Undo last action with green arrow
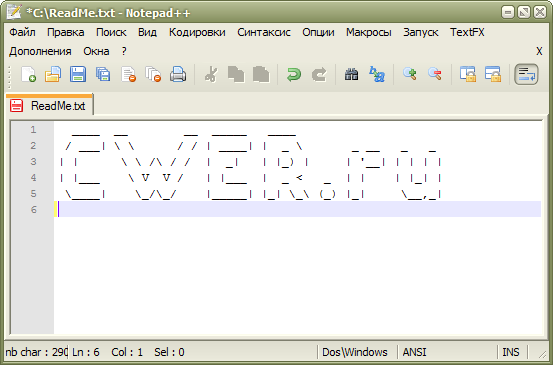Image resolution: width=553 pixels, height=365 pixels. point(293,74)
